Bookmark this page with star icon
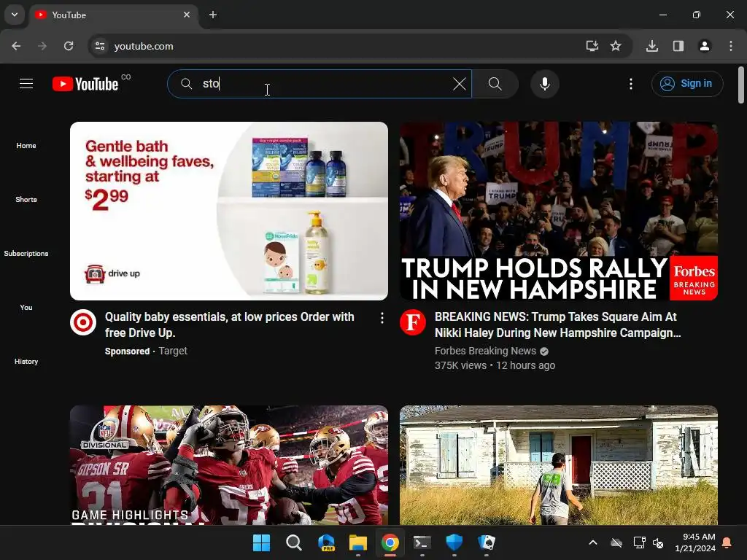This screenshot has height=560, width=747. [x=616, y=46]
